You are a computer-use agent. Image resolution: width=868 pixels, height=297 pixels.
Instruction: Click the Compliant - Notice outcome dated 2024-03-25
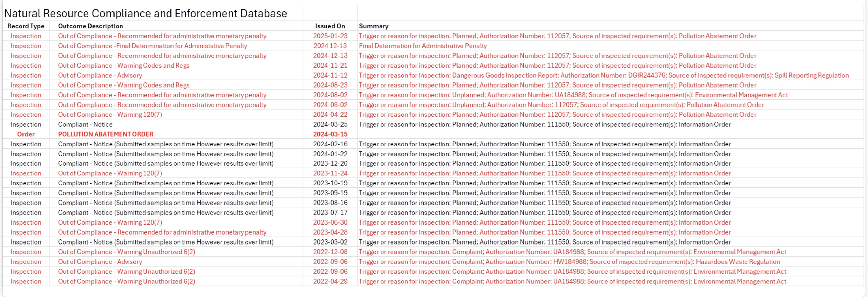click(x=85, y=124)
